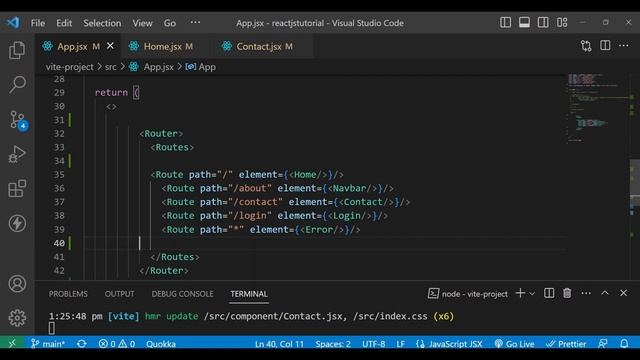
Task: Toggle the bottom panel layout icon
Action: (x=524, y=22)
